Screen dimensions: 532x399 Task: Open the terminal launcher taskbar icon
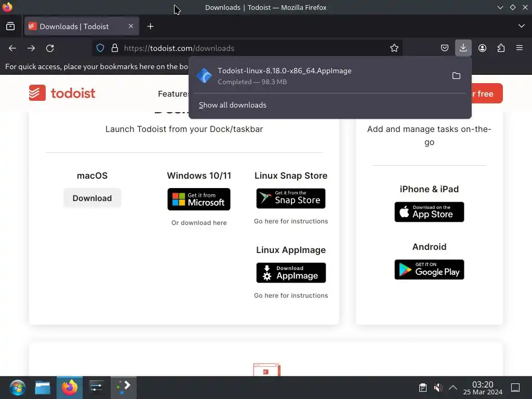[124, 388]
